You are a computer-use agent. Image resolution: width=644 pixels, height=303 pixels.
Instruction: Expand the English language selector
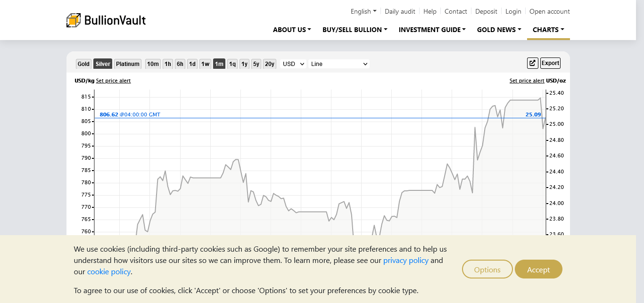pos(363,11)
